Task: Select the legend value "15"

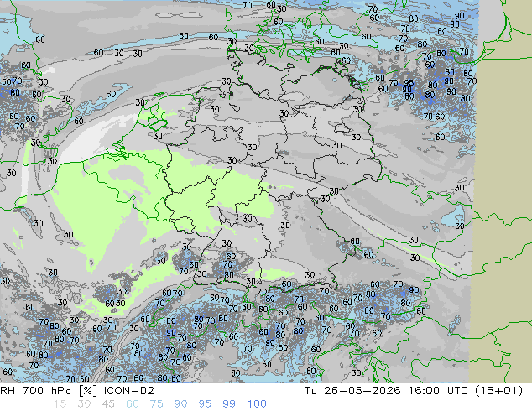Action: (60, 404)
